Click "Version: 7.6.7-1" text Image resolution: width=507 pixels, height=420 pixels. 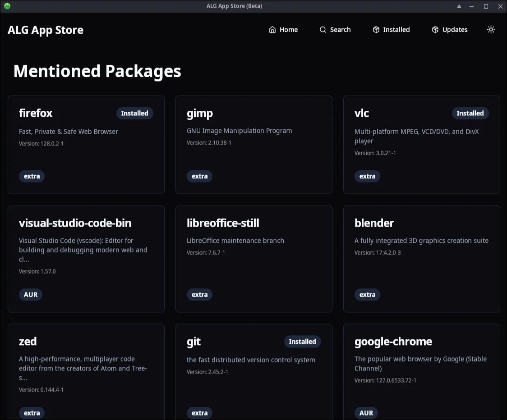pyautogui.click(x=206, y=253)
